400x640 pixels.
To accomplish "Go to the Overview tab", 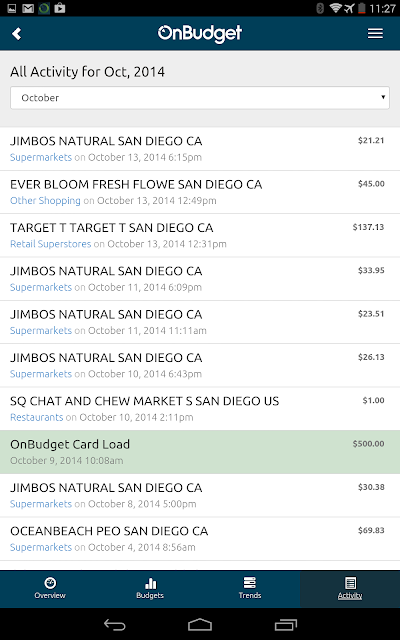I will (x=50, y=589).
